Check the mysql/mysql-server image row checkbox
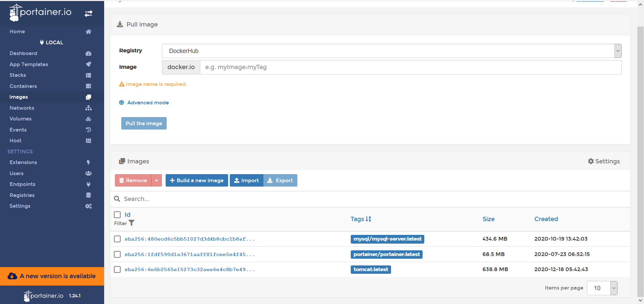 [117, 239]
